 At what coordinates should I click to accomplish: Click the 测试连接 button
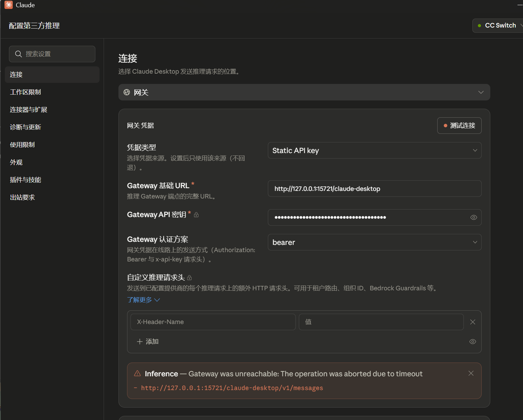[x=459, y=126]
